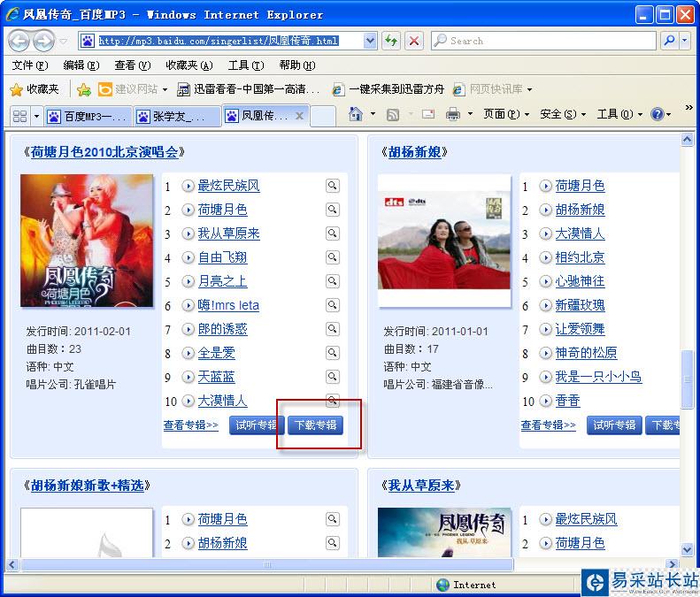Play song 最炫民族风 in first album
This screenshot has width=700, height=597.
coord(188,186)
